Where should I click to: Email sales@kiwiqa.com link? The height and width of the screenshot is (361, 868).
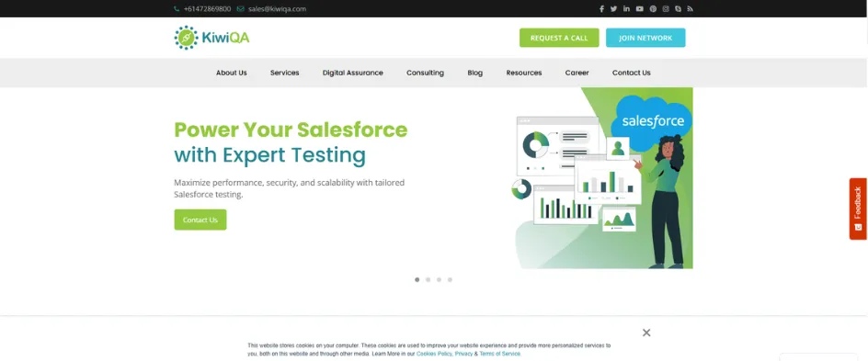(x=277, y=9)
